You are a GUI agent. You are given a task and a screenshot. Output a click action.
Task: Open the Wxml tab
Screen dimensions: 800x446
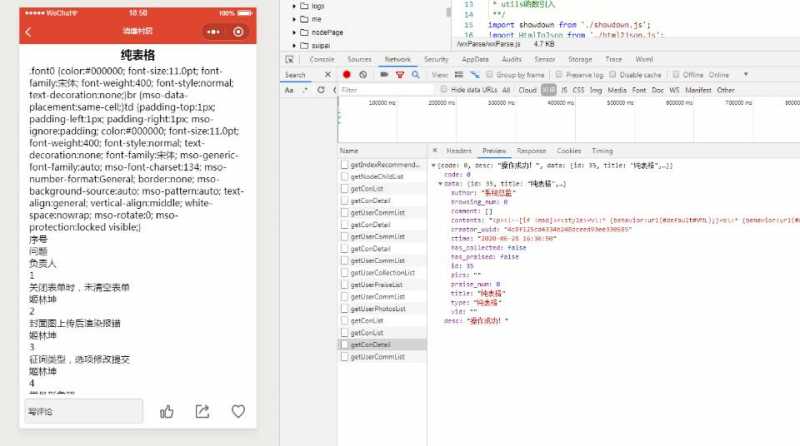click(644, 59)
